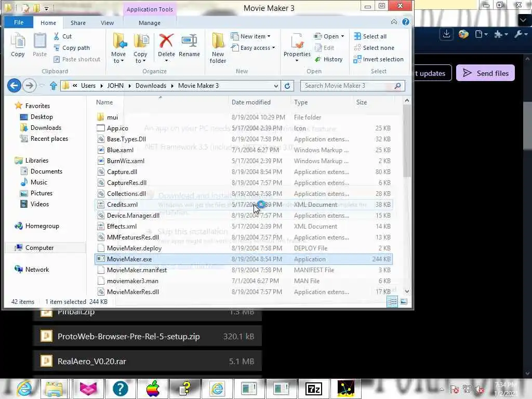
Task: Select Desktop under Favorites
Action: point(37,117)
